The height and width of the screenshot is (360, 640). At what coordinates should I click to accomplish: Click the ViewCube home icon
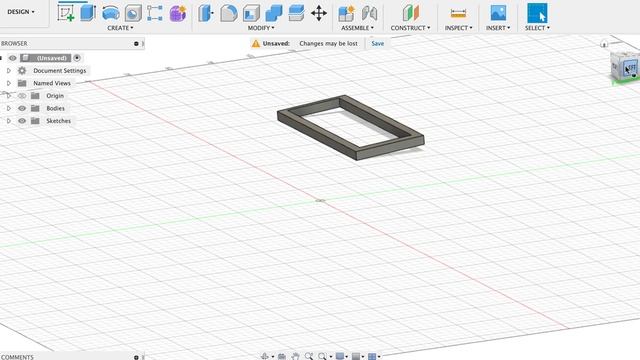click(x=604, y=44)
